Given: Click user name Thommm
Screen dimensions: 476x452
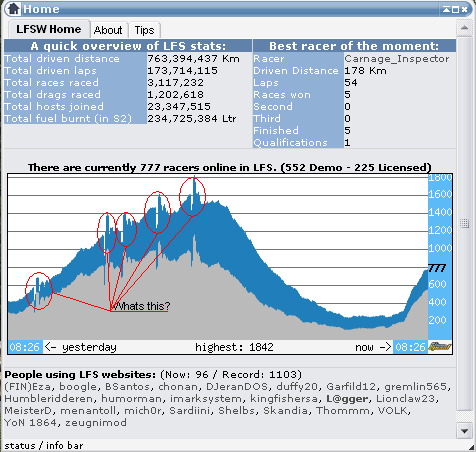Looking at the screenshot, I should (343, 411).
